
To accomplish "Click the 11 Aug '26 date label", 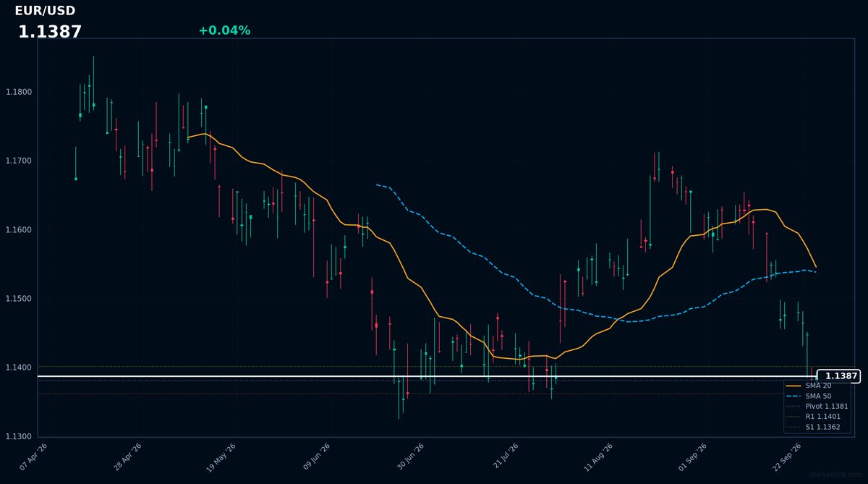I will [x=598, y=457].
